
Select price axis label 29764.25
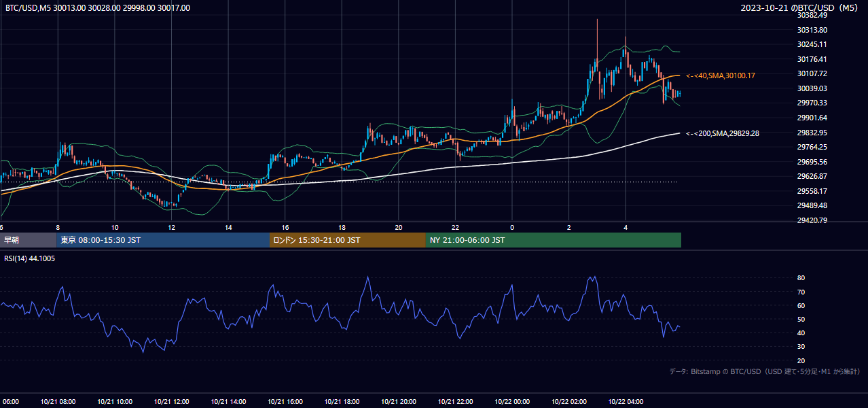click(812, 147)
